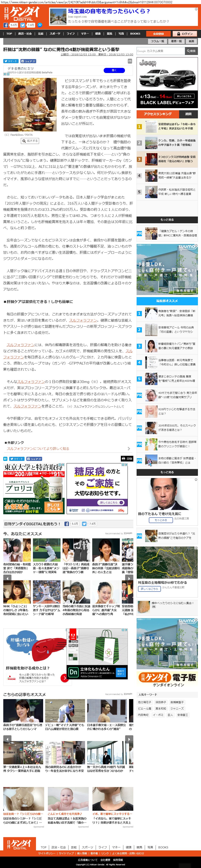
Task: Click the magnifier 検索 search button
Action: 191,51
